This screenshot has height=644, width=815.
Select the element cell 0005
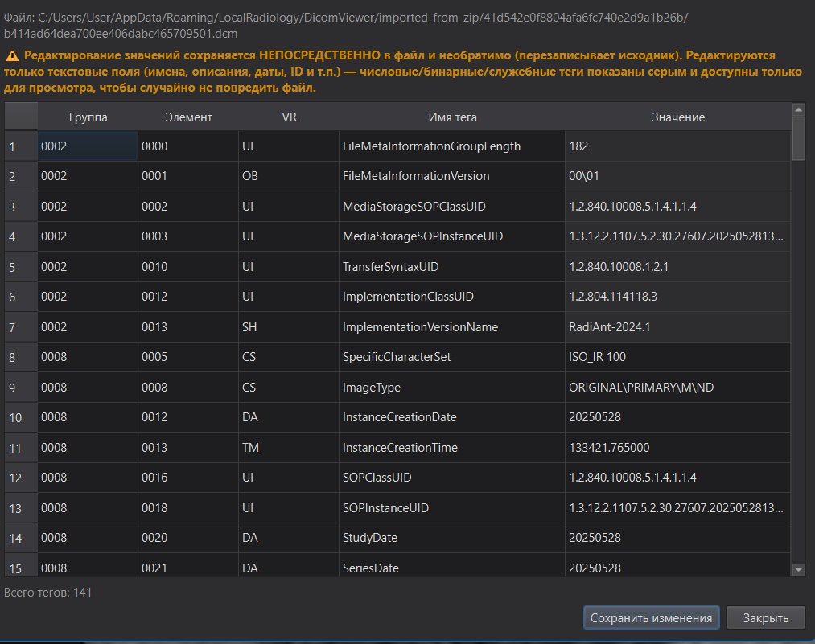[x=188, y=357]
